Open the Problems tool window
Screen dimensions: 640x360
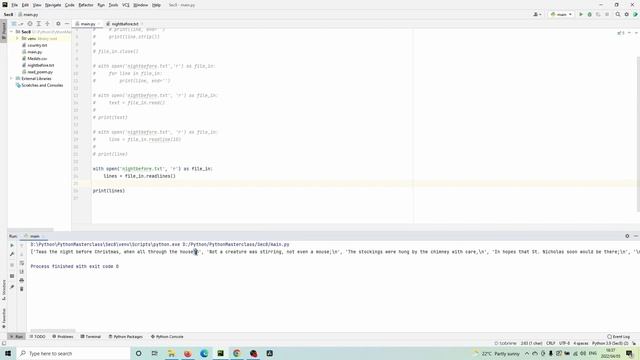(x=63, y=337)
